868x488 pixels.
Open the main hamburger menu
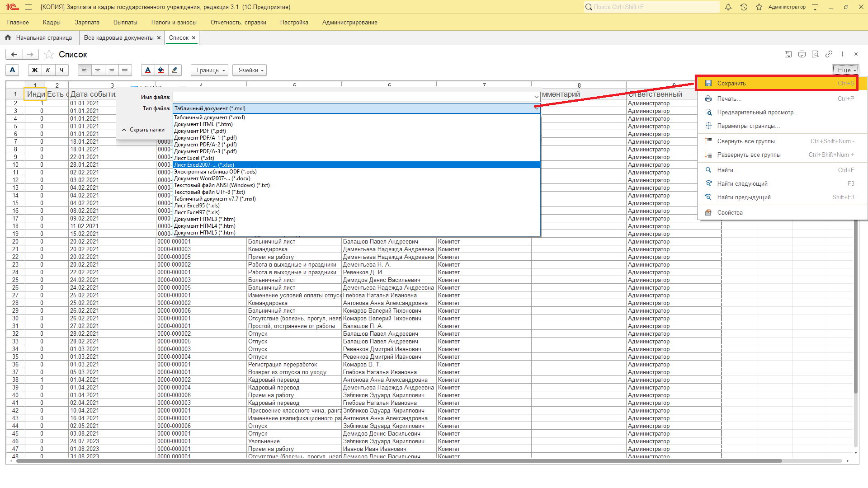pos(28,7)
